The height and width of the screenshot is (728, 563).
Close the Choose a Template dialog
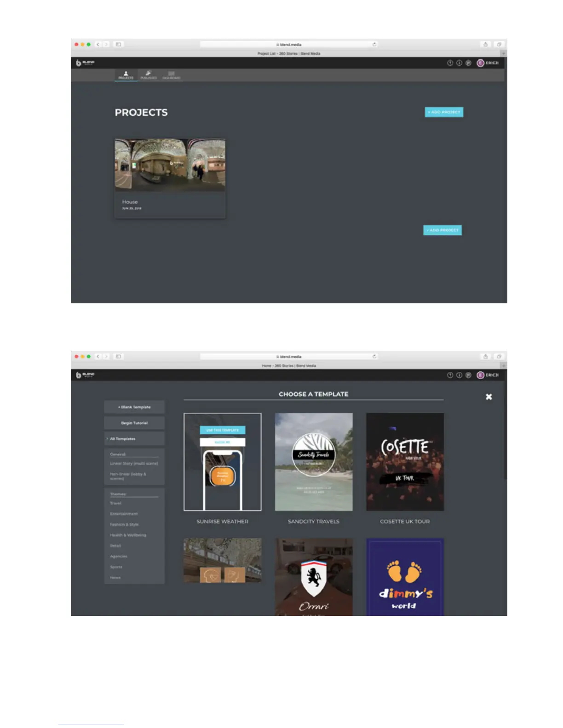pos(489,397)
